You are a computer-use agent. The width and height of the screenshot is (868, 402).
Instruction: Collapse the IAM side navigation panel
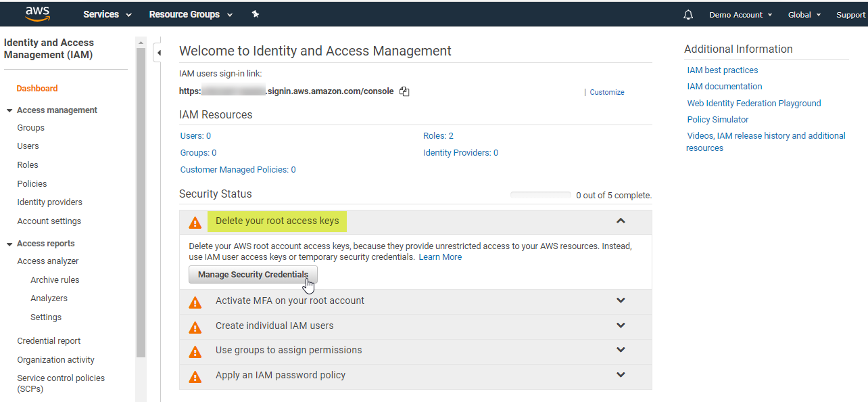(x=158, y=51)
